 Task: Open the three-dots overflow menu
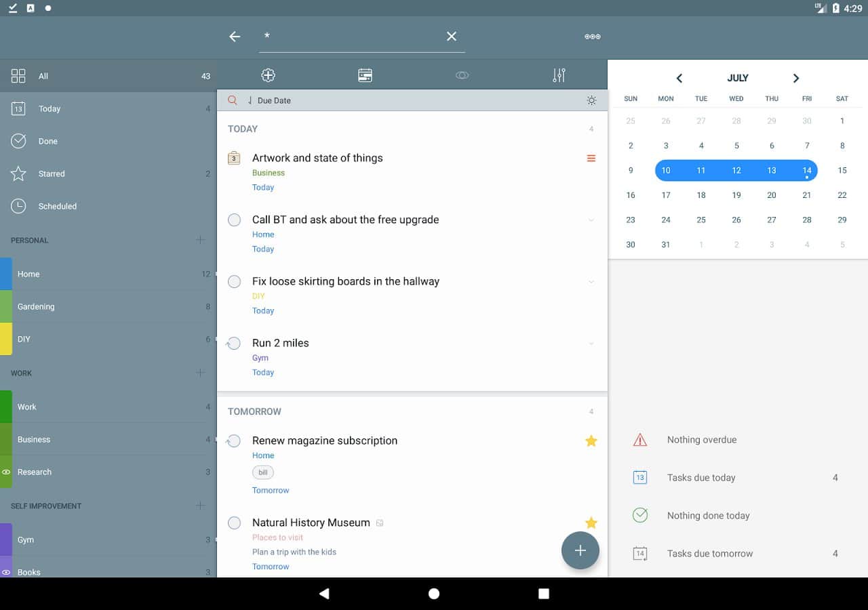pyautogui.click(x=592, y=37)
